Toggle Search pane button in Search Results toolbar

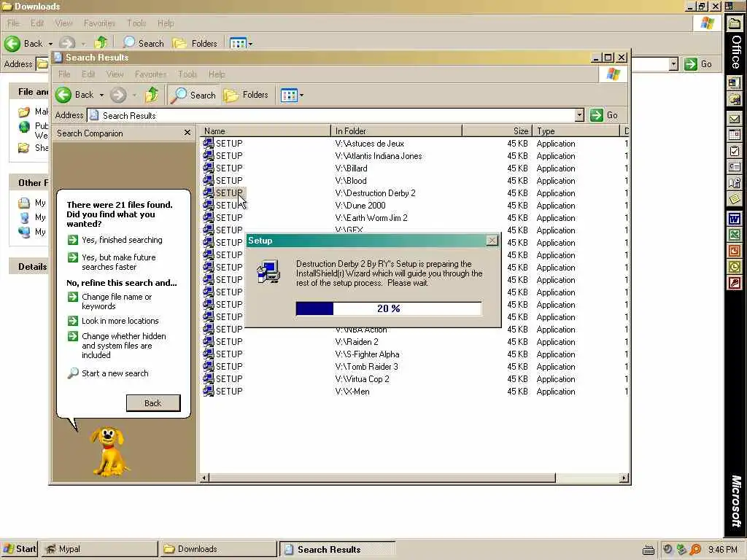[x=193, y=95]
